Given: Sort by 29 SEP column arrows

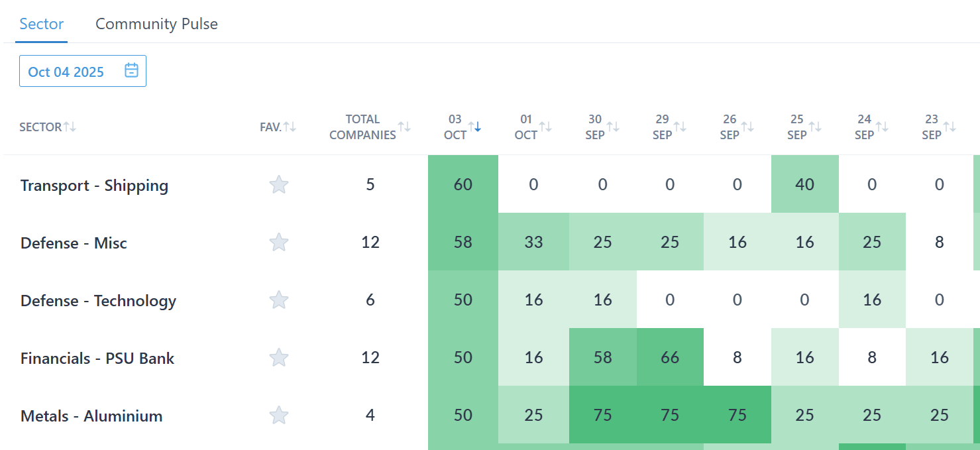Looking at the screenshot, I should click(681, 127).
